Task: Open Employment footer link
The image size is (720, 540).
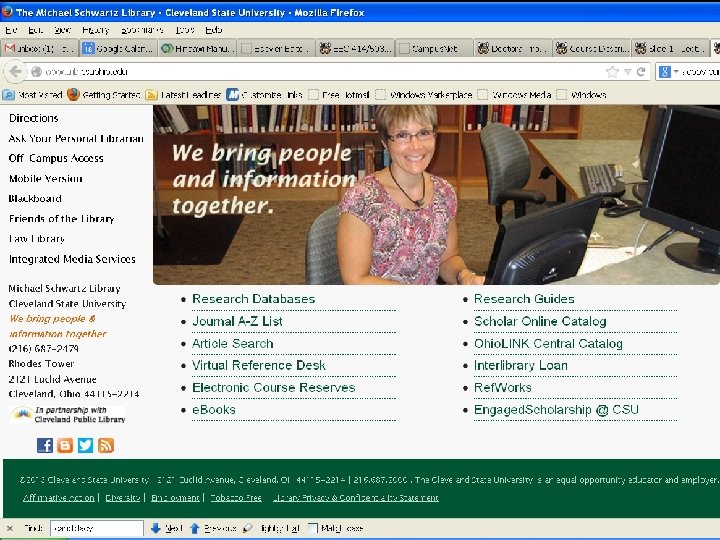Action: click(175, 498)
